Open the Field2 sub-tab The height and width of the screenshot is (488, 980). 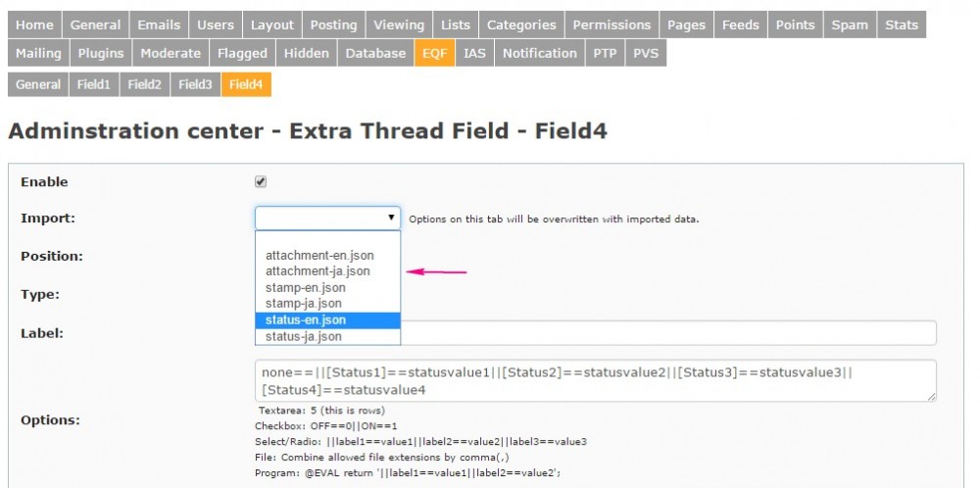(144, 85)
